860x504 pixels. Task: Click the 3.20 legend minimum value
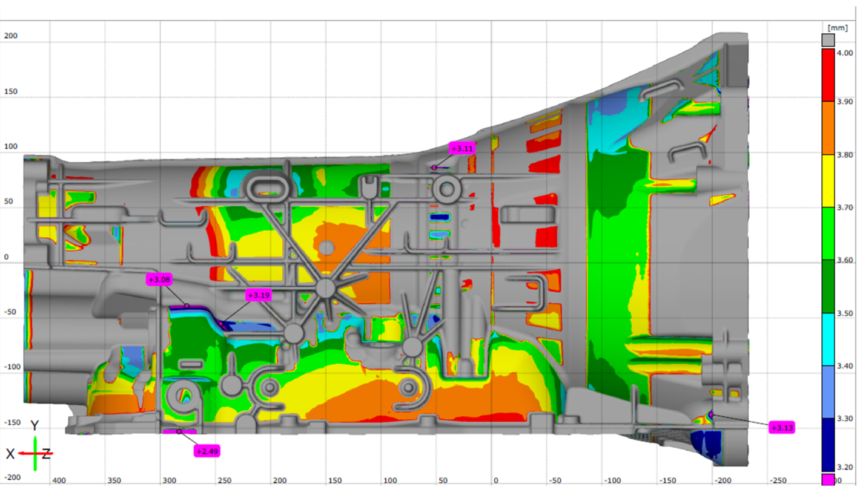[x=845, y=467]
